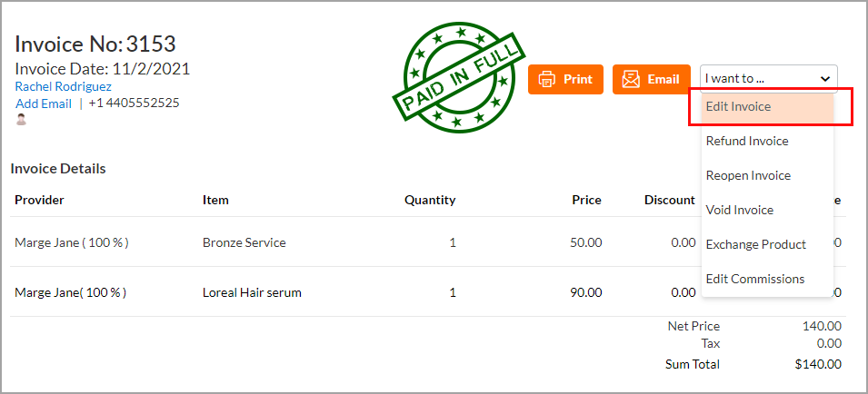Click the envelope icon in Email button
The image size is (868, 394).
631,79
